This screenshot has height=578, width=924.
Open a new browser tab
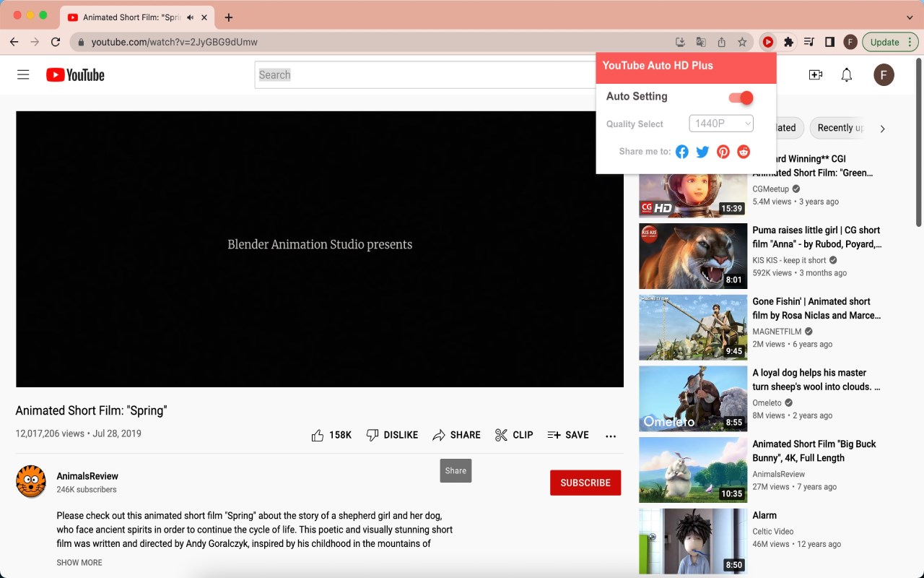229,17
